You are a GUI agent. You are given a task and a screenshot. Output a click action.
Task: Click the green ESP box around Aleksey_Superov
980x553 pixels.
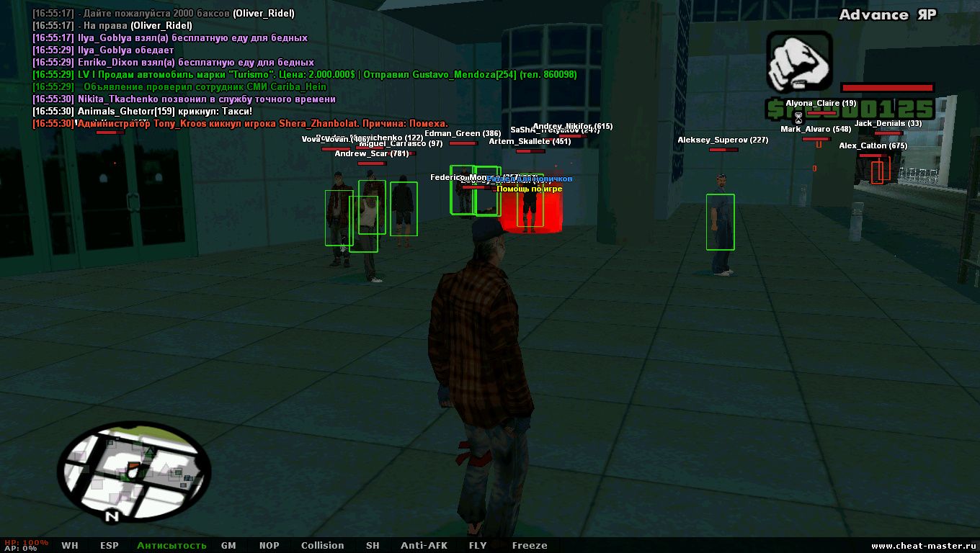tap(720, 222)
